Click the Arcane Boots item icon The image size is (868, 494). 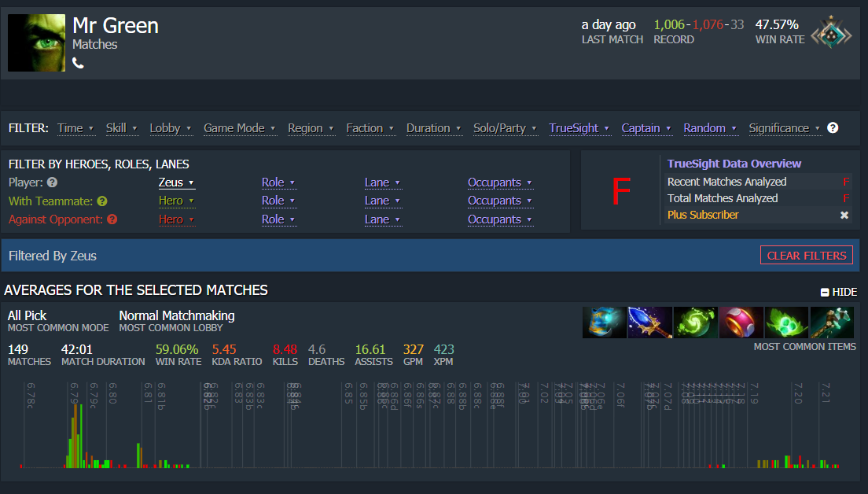pyautogui.click(x=605, y=323)
